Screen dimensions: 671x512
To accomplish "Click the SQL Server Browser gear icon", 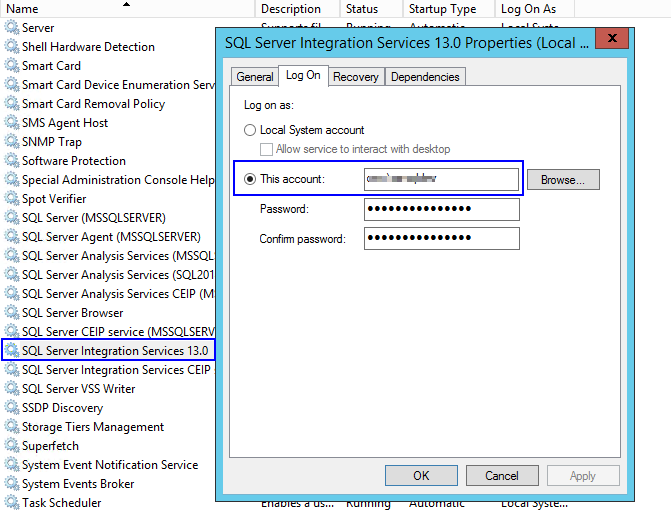I will click(12, 313).
